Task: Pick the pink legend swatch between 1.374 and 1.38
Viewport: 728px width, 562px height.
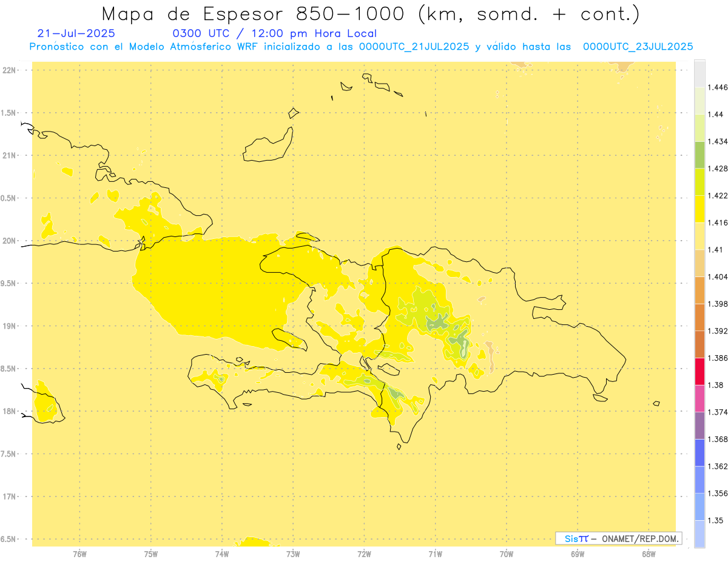Action: click(699, 398)
